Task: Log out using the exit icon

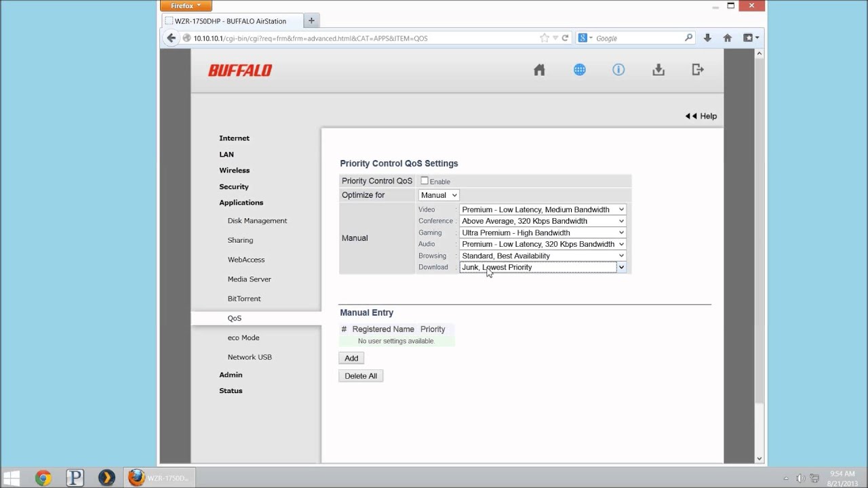Action: click(698, 70)
